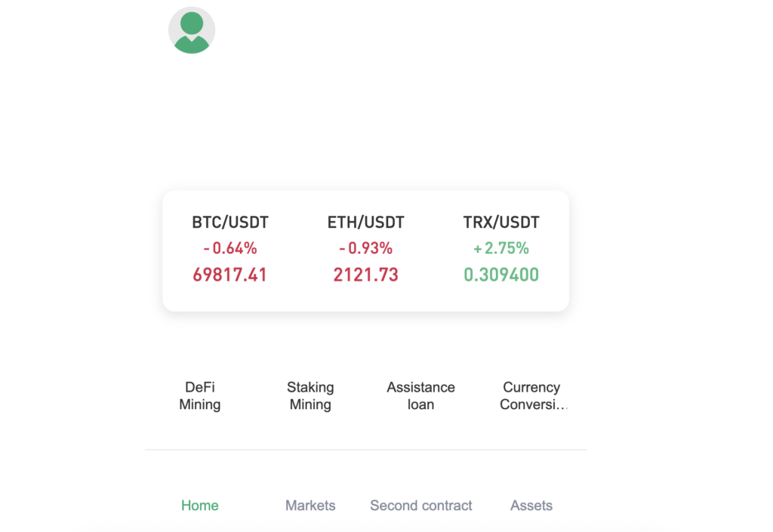The image size is (773, 532).
Task: Click the BTC change -0.64% label
Action: point(229,248)
